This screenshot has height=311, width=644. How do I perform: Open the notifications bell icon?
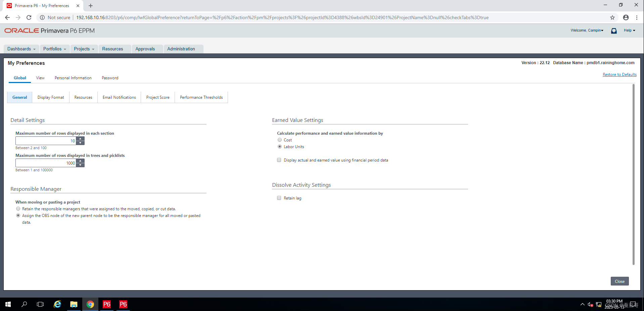(x=613, y=31)
